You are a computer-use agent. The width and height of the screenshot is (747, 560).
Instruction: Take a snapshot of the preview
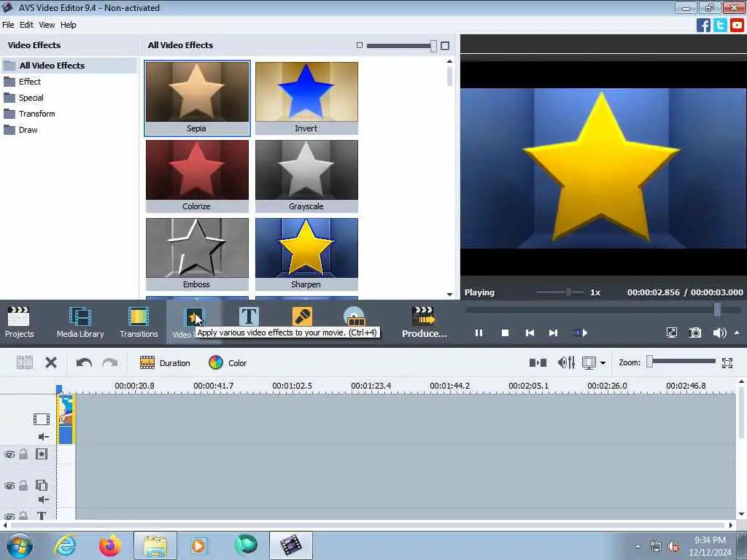point(695,332)
